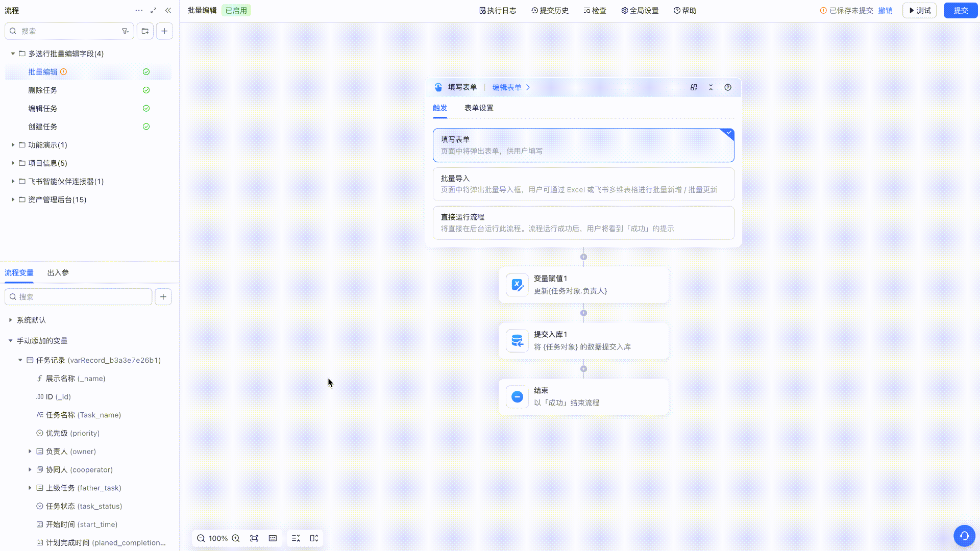This screenshot has width=980, height=551.
Task: Expand the 系统默认 variable group
Action: 10,320
